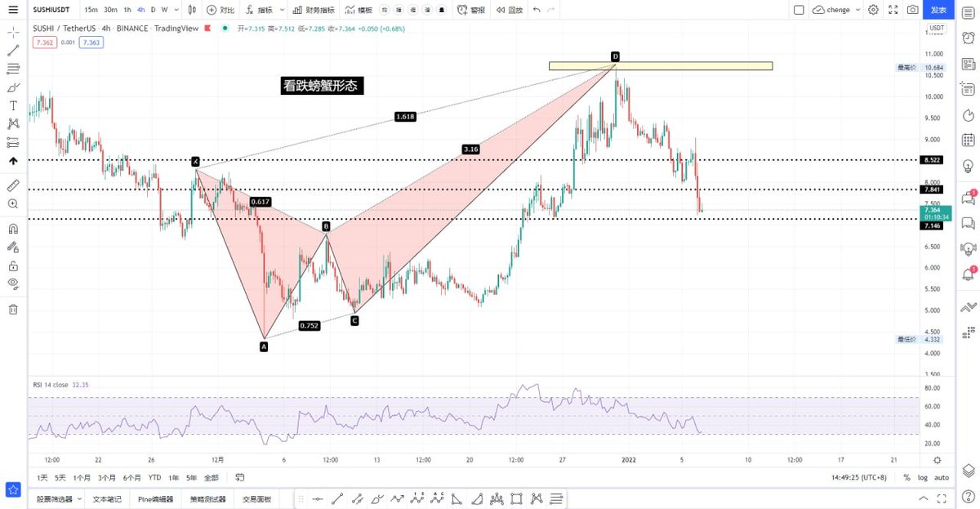The height and width of the screenshot is (509, 980).
Task: Open the 交易面板 trading panel tab
Action: (257, 498)
